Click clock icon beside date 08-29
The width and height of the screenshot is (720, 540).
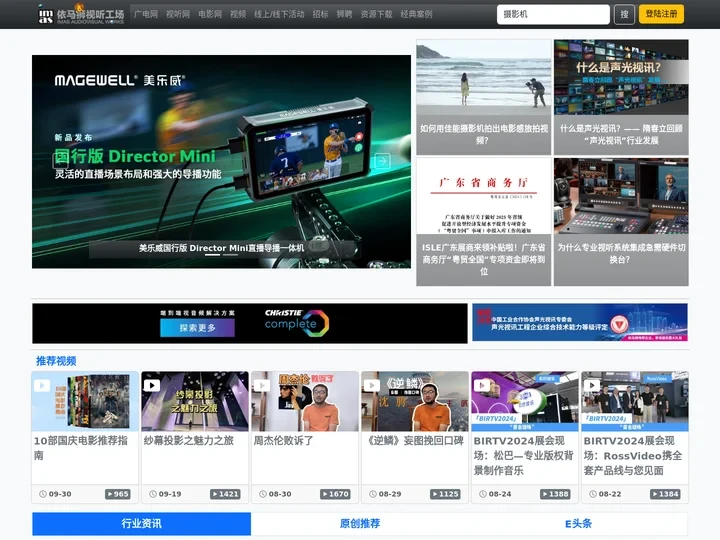tap(373, 494)
